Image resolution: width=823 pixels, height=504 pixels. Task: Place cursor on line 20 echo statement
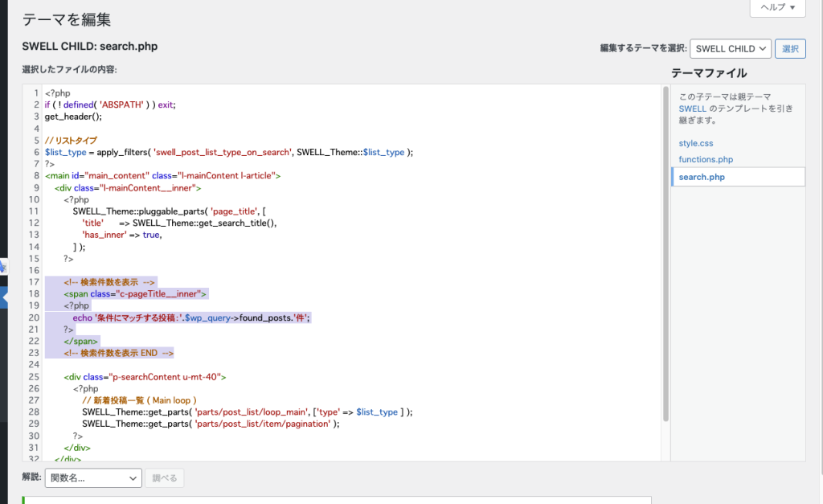tap(191, 318)
